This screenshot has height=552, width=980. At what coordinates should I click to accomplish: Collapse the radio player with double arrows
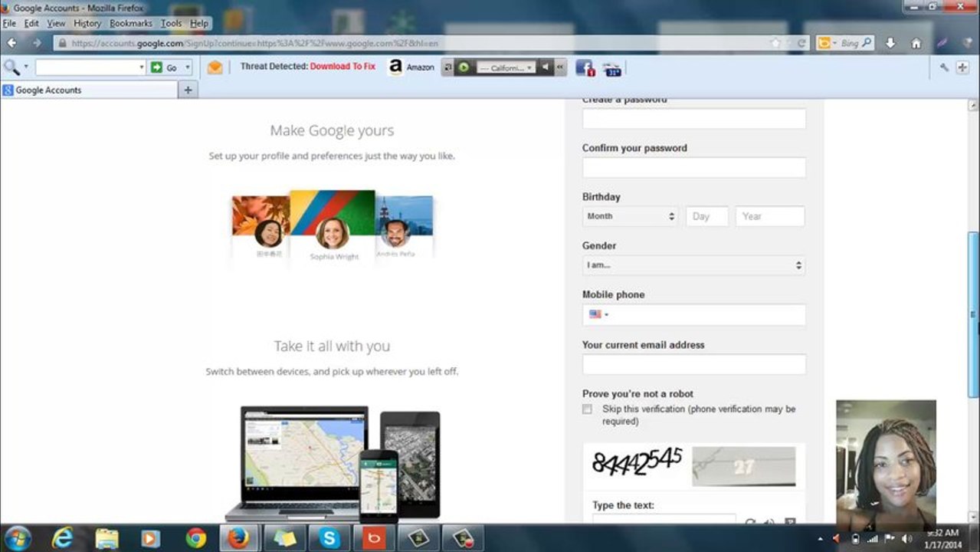[x=560, y=67]
